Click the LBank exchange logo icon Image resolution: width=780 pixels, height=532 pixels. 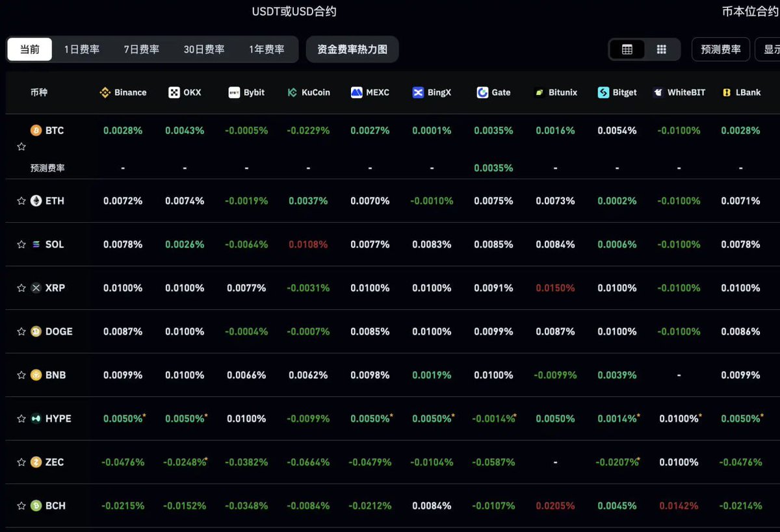click(x=727, y=93)
